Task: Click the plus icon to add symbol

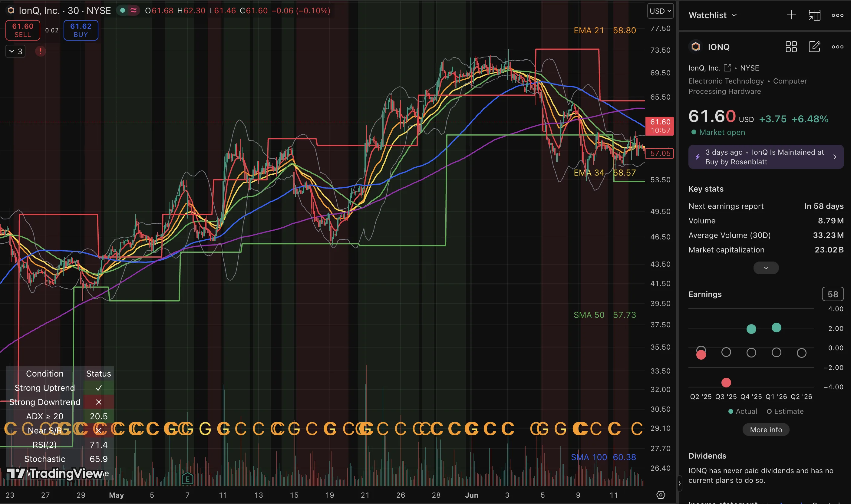Action: tap(792, 15)
